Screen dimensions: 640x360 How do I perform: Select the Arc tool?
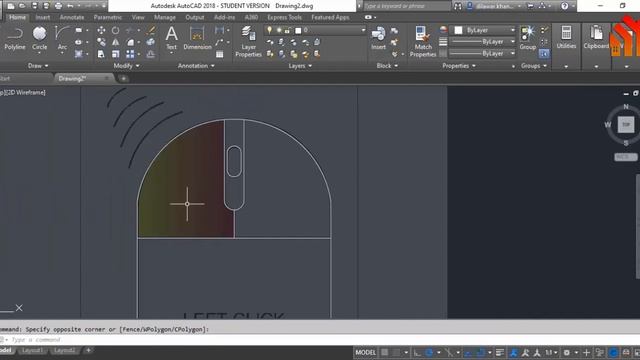62,38
